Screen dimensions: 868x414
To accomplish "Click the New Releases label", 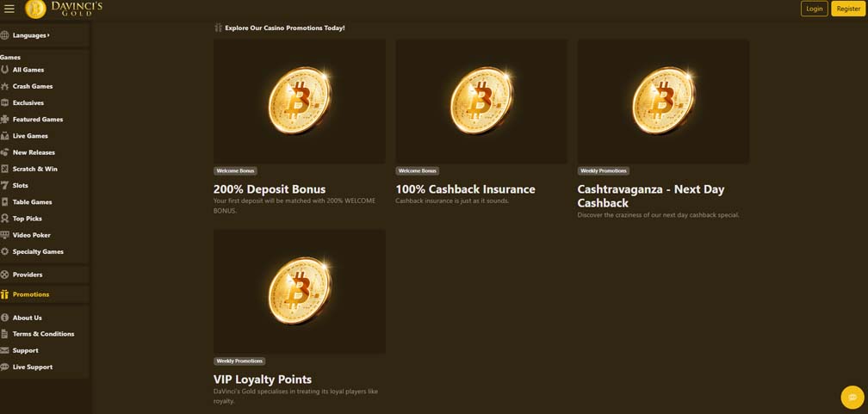I will click(34, 152).
